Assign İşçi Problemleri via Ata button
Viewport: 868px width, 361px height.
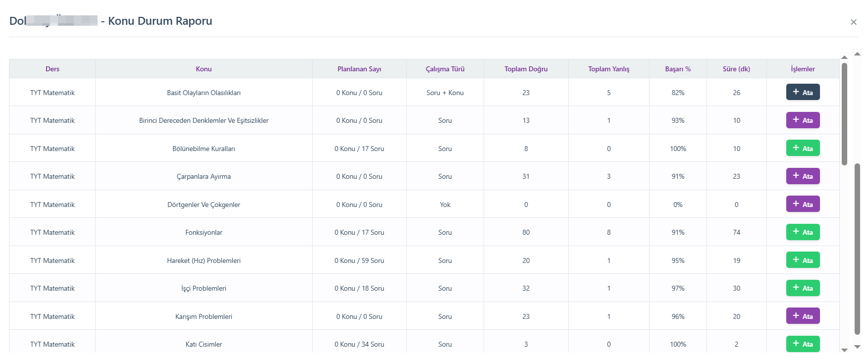tap(803, 288)
